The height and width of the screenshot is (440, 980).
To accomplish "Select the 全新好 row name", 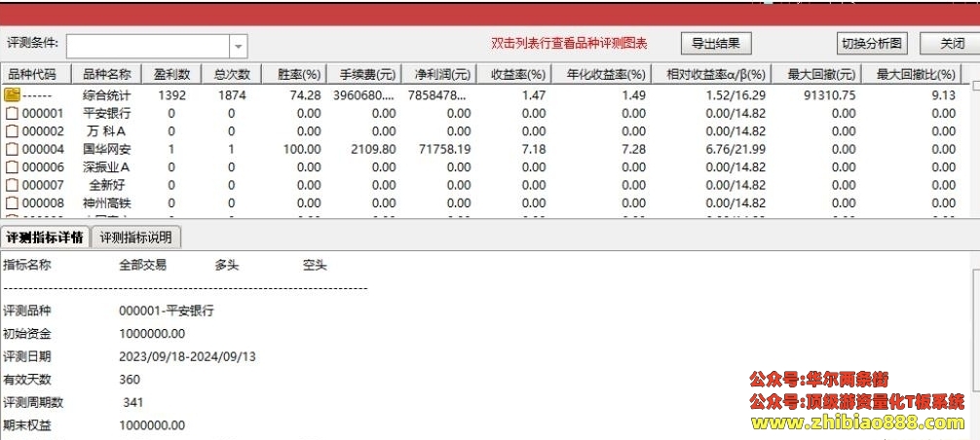I will click(107, 185).
